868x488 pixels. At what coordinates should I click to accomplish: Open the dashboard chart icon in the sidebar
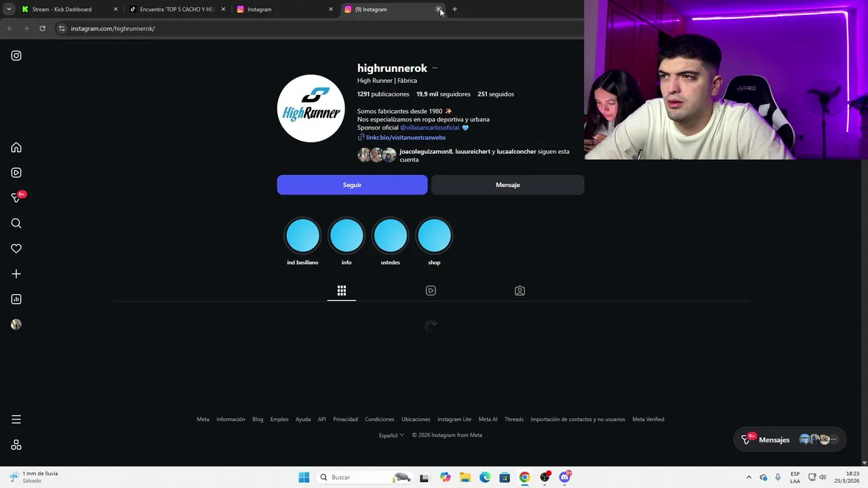point(16,299)
